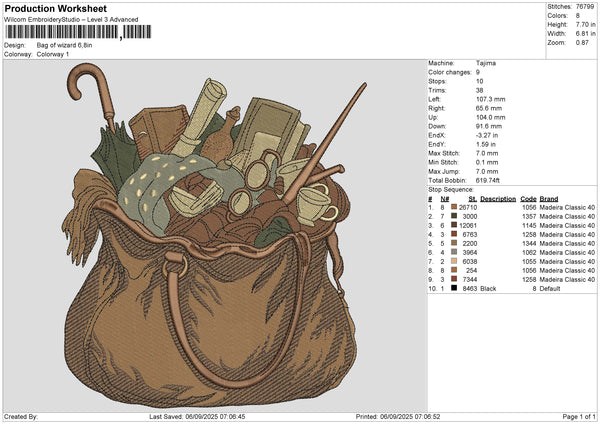Click the Brand column header
Screen dimensions: 600x424
[550, 198]
